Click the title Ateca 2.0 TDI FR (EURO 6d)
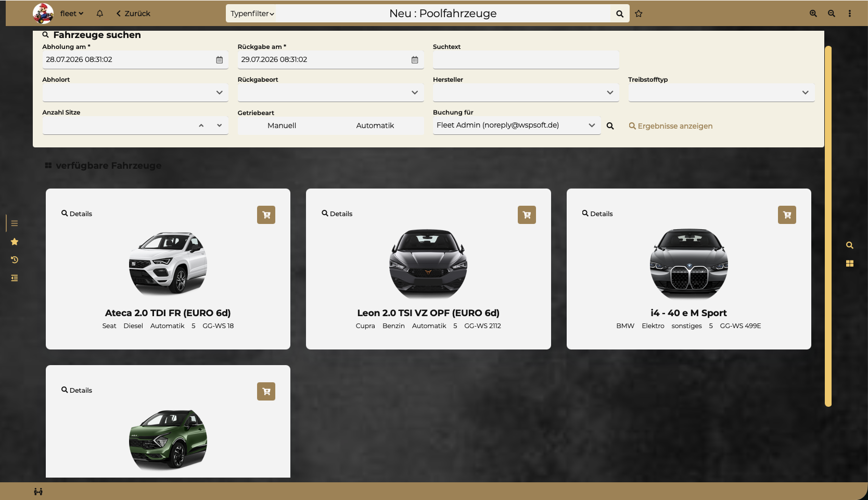 [x=168, y=313]
